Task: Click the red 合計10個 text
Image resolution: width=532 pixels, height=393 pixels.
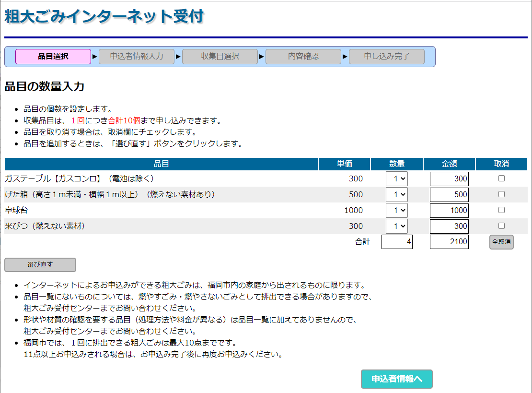Action: (x=124, y=120)
